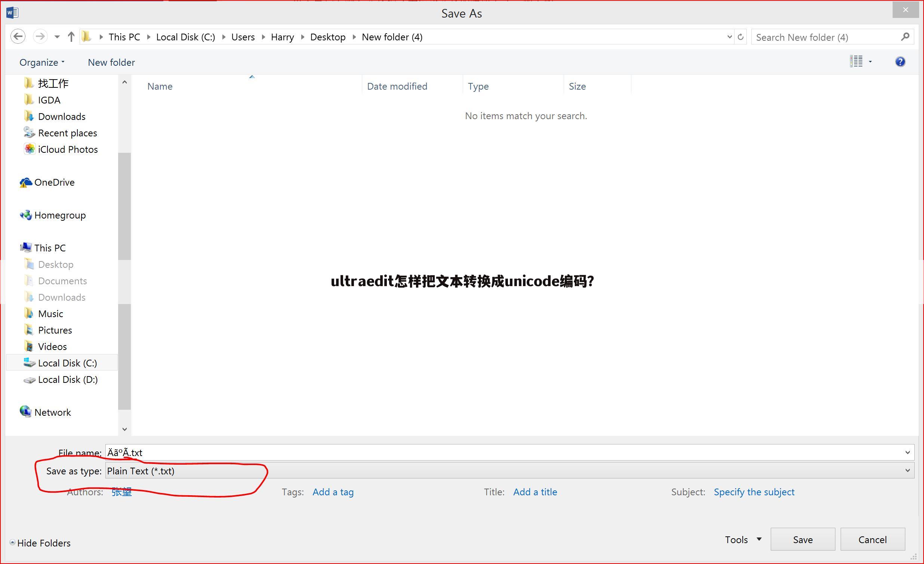
Task: Click Specify the subject link
Action: pyautogui.click(x=754, y=492)
